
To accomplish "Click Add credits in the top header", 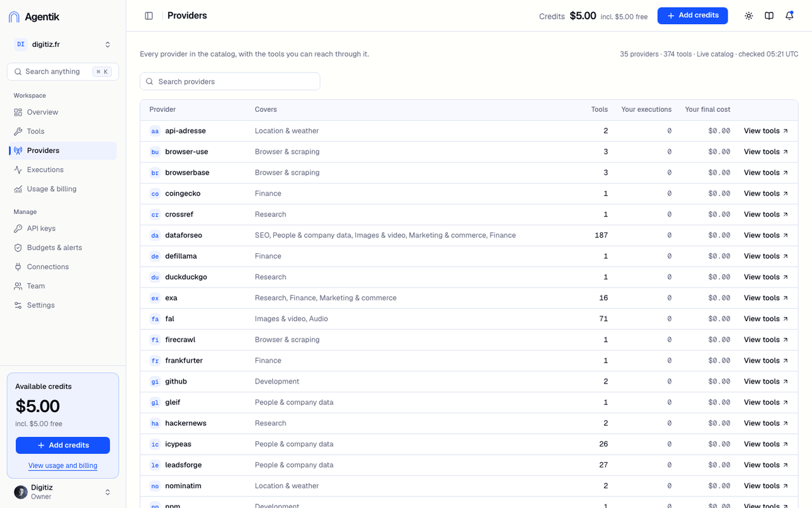I will (692, 16).
